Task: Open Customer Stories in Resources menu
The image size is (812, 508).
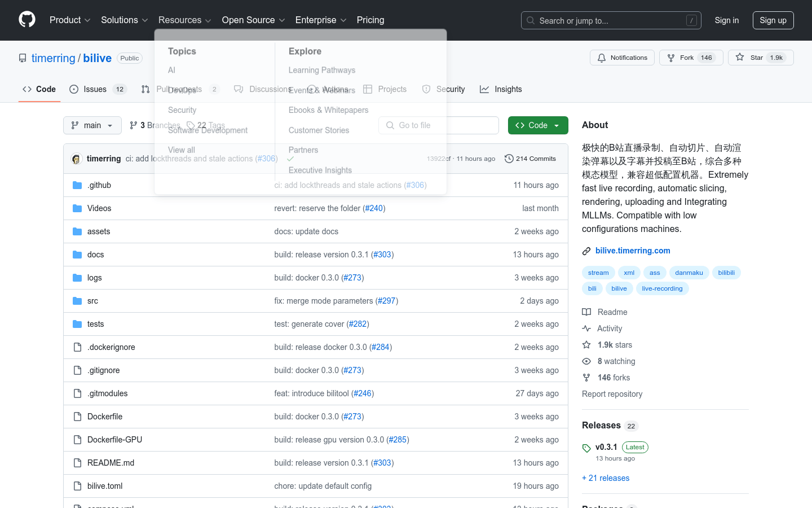Action: [x=319, y=130]
